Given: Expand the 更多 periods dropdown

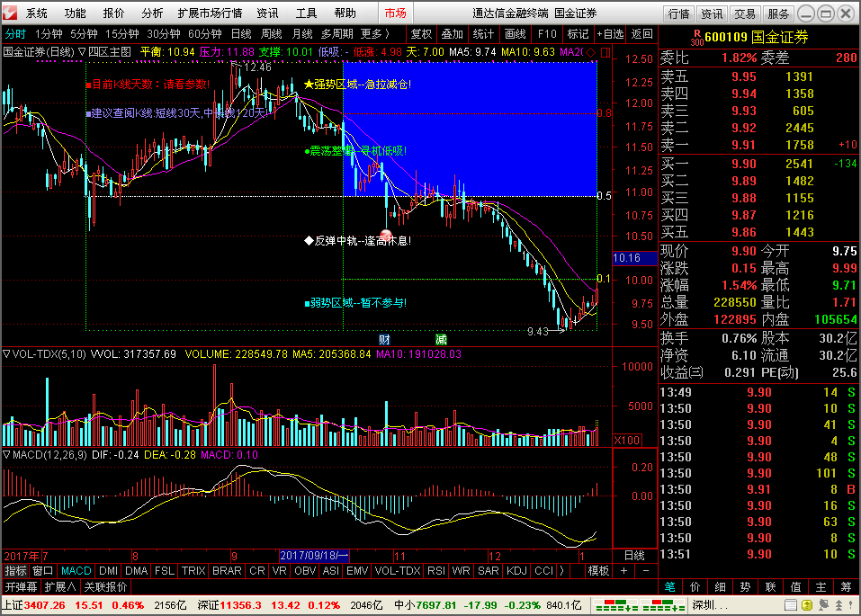Looking at the screenshot, I should pos(373,33).
